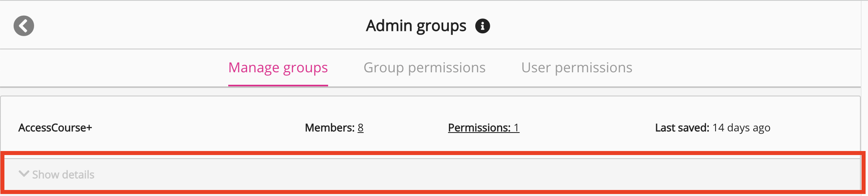Click the AccessCourse+ group name

[x=55, y=128]
